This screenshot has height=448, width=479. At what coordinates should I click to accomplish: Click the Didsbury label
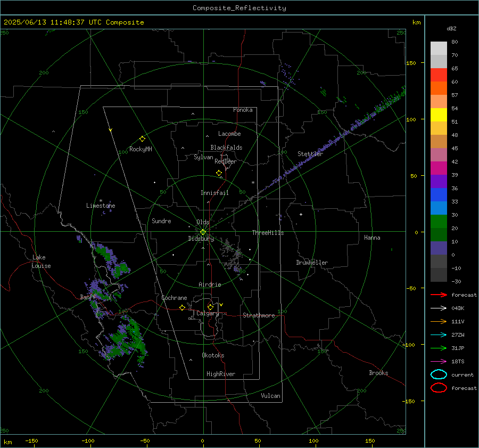[x=201, y=239]
